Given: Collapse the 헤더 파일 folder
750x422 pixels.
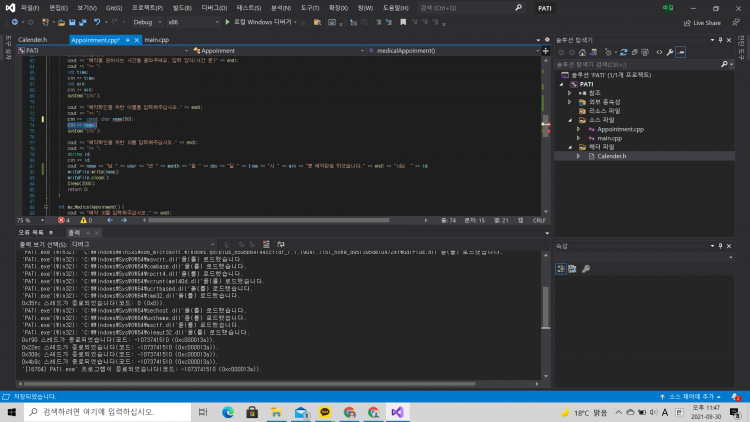Looking at the screenshot, I should click(x=570, y=147).
